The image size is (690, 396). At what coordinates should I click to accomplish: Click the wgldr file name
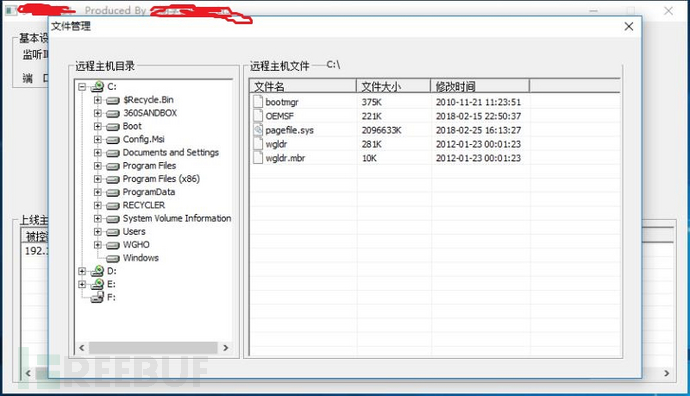click(x=276, y=144)
